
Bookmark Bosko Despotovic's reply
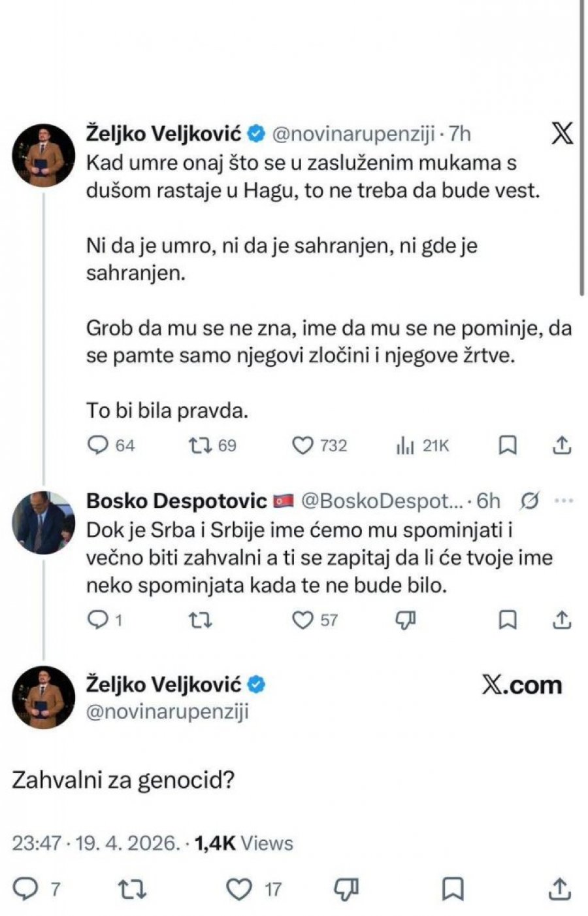point(508,619)
